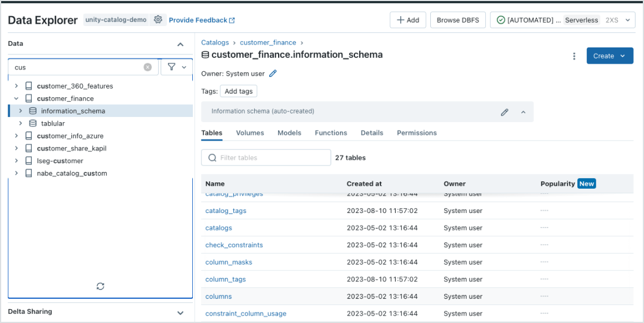
Task: Clear the search text with the X icon
Action: point(148,67)
